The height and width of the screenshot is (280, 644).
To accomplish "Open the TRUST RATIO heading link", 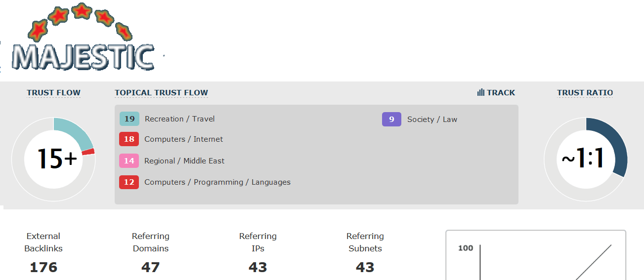I will tap(585, 93).
